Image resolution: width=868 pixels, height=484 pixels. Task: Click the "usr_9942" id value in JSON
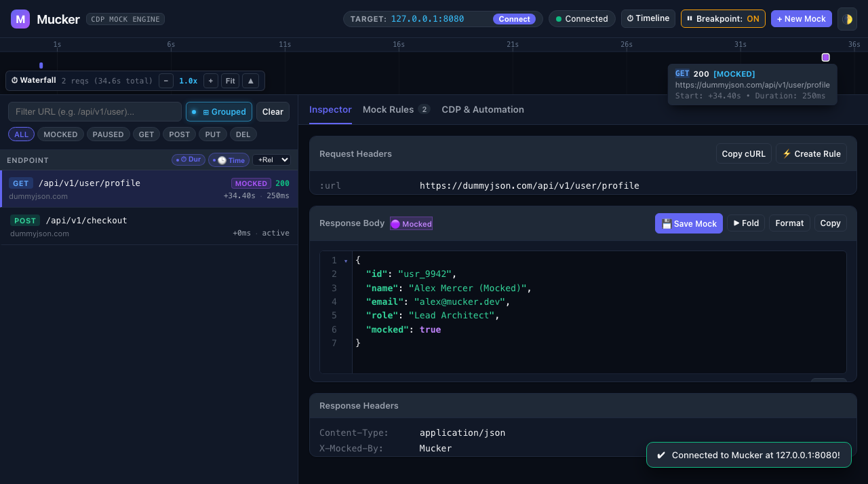pyautogui.click(x=425, y=274)
